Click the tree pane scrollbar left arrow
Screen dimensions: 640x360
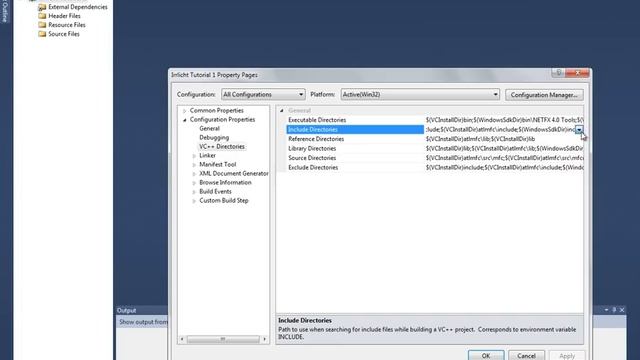182,339
